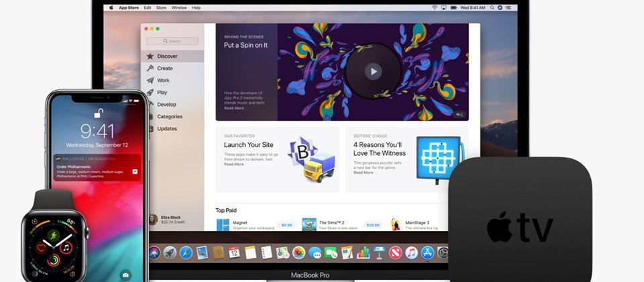Open the Magnet app icon in Top Paid

[223, 224]
